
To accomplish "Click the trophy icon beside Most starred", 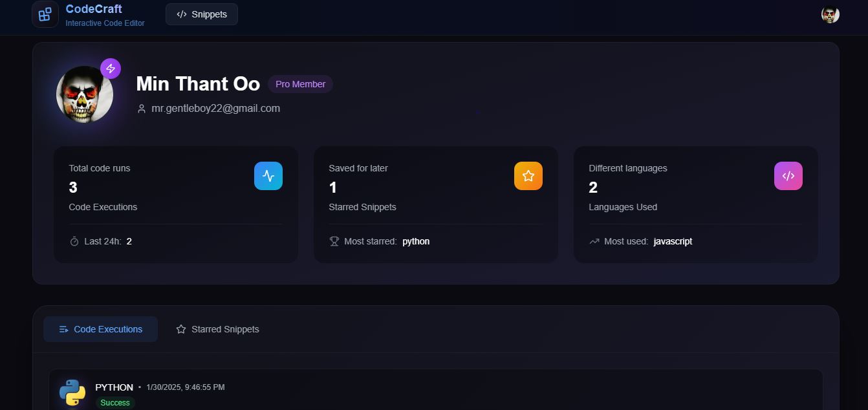I will pos(334,241).
